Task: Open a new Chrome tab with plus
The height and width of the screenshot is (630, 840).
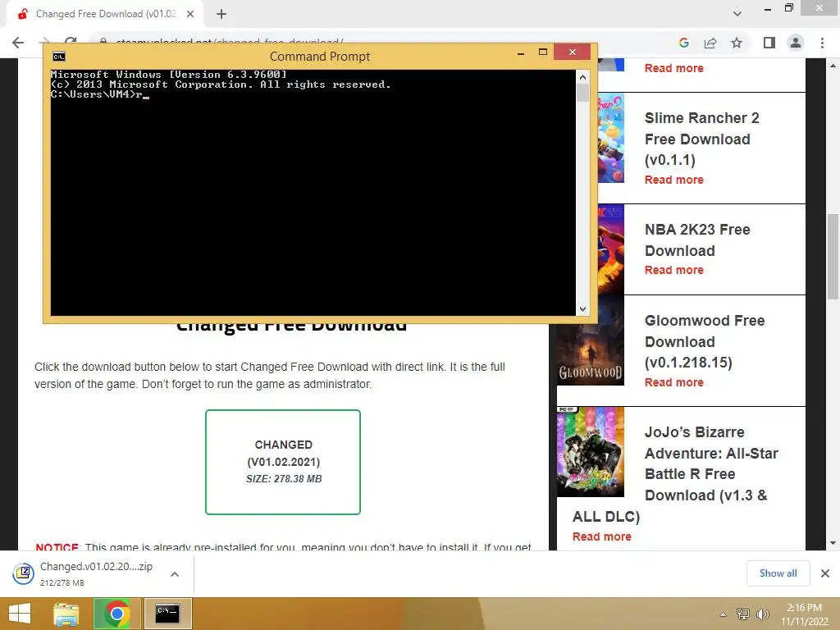Action: point(221,14)
